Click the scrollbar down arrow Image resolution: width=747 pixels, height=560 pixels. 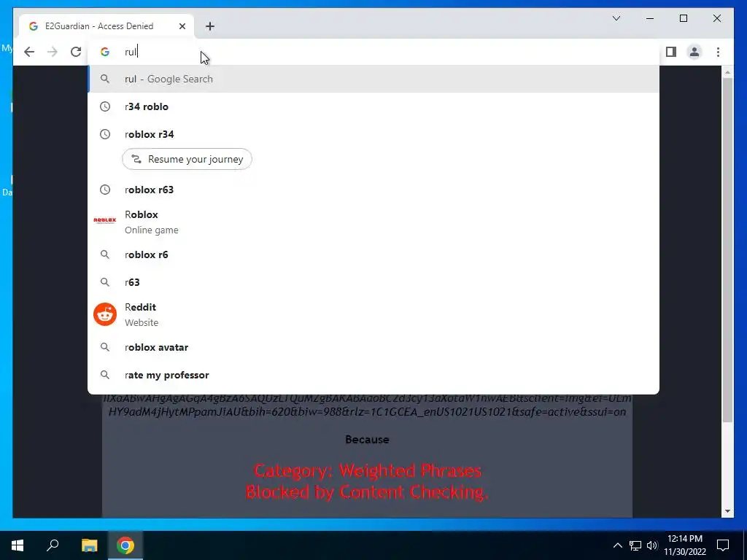pos(727,511)
